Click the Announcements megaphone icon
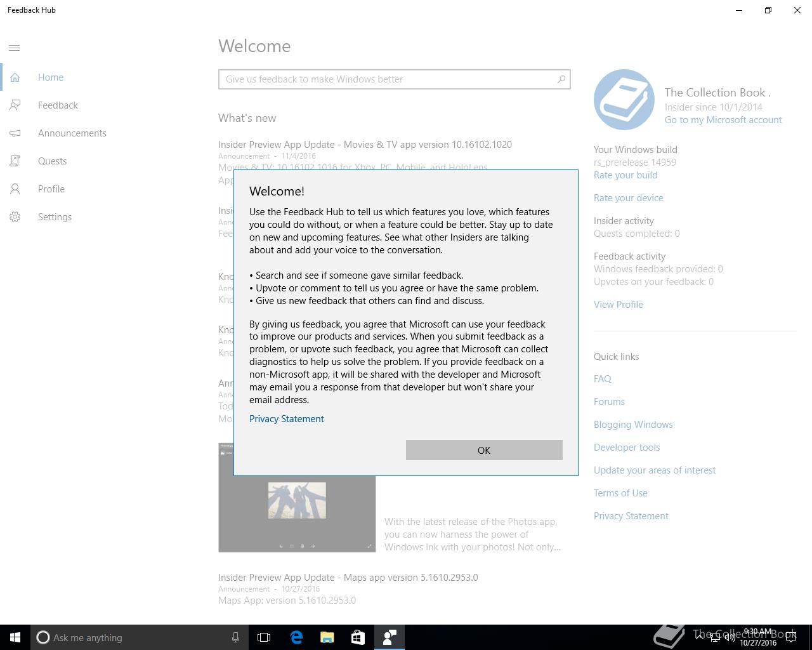This screenshot has width=812, height=650. tap(15, 133)
